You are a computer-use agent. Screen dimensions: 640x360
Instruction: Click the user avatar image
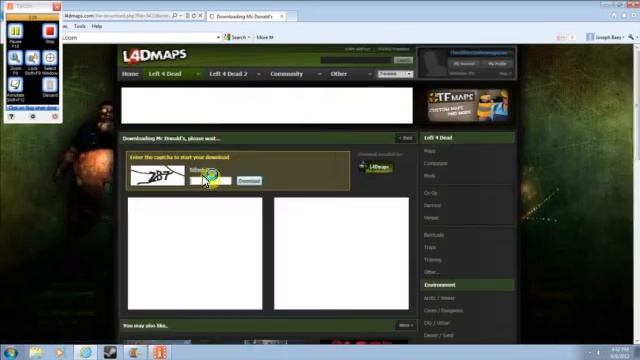(x=434, y=63)
